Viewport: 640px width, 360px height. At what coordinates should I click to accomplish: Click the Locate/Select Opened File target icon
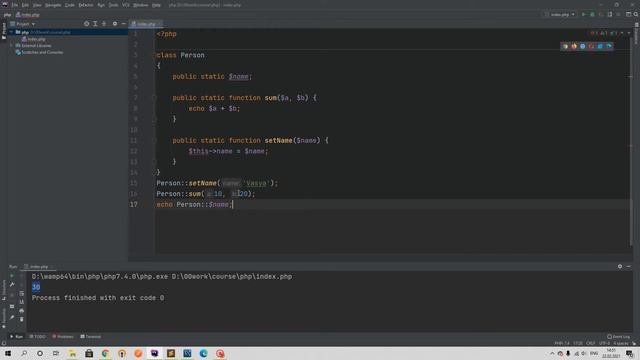tap(87, 24)
